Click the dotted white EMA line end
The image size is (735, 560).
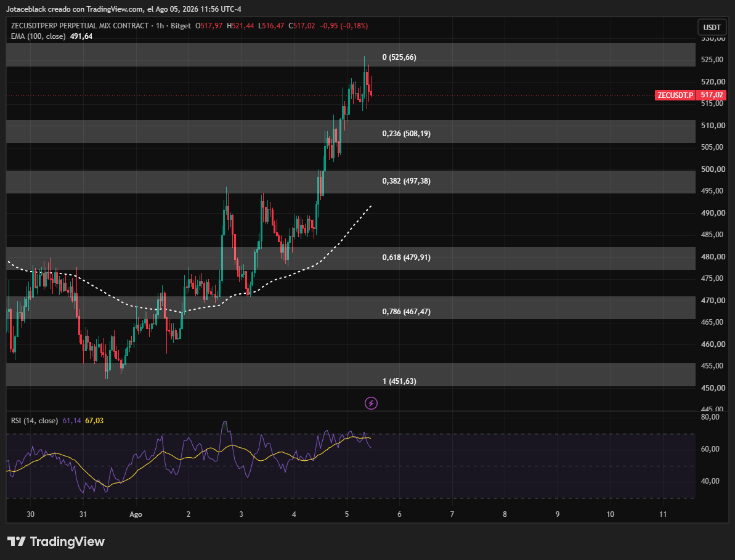pos(371,206)
